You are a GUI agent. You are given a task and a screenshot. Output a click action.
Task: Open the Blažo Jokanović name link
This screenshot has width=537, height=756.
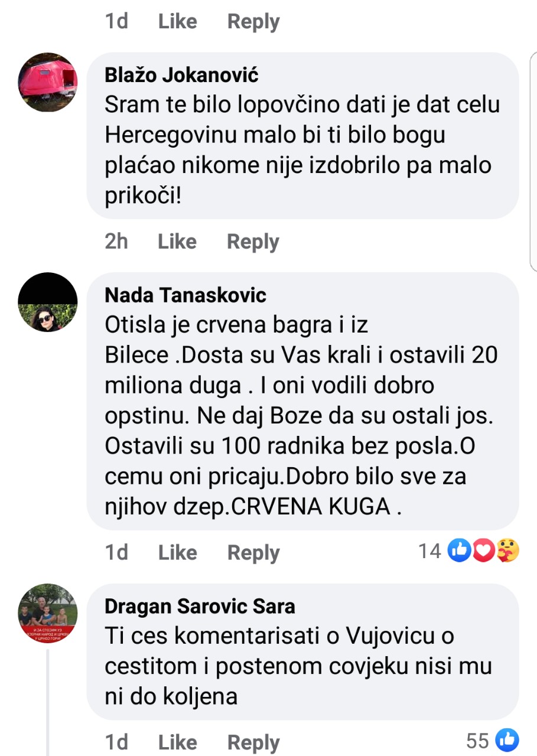click(181, 75)
